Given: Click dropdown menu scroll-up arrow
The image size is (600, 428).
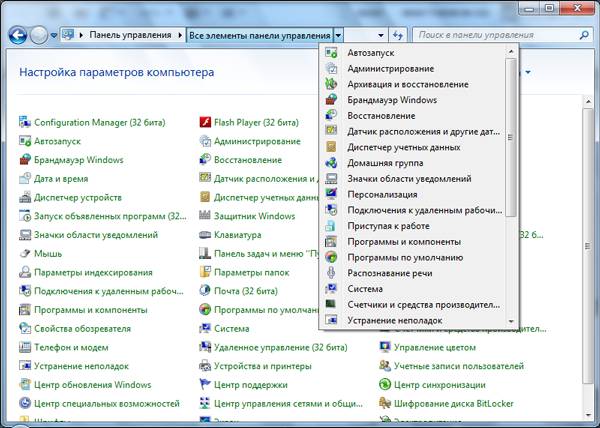Looking at the screenshot, I should click(x=511, y=51).
